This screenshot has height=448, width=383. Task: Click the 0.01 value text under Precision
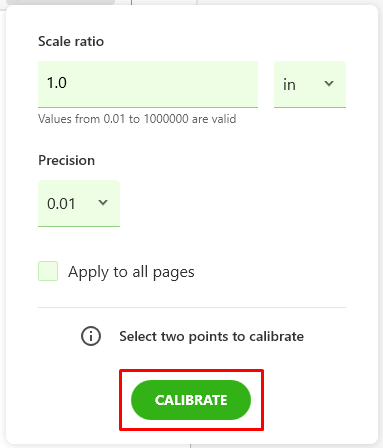tap(61, 204)
